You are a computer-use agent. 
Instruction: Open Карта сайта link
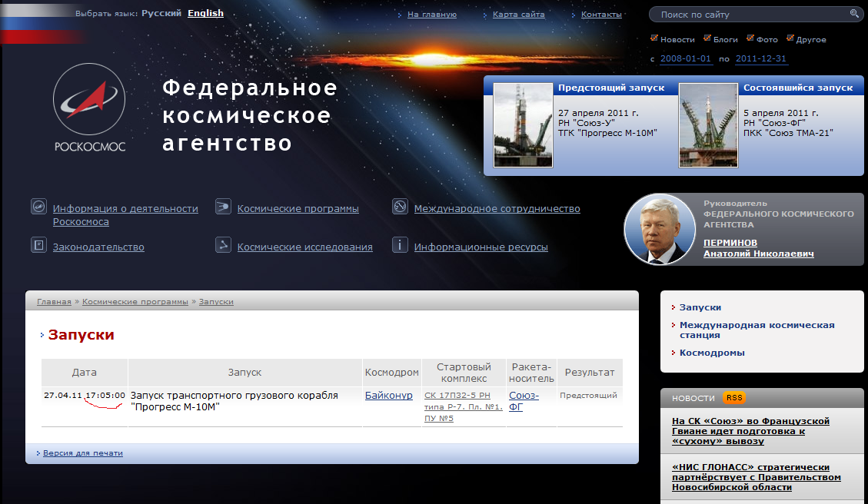[x=519, y=15]
